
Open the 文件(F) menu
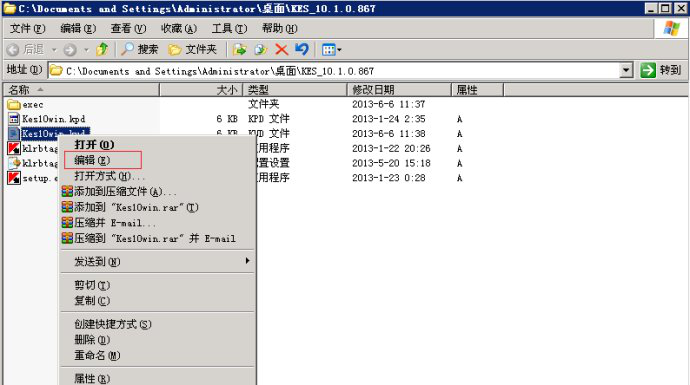pos(27,29)
